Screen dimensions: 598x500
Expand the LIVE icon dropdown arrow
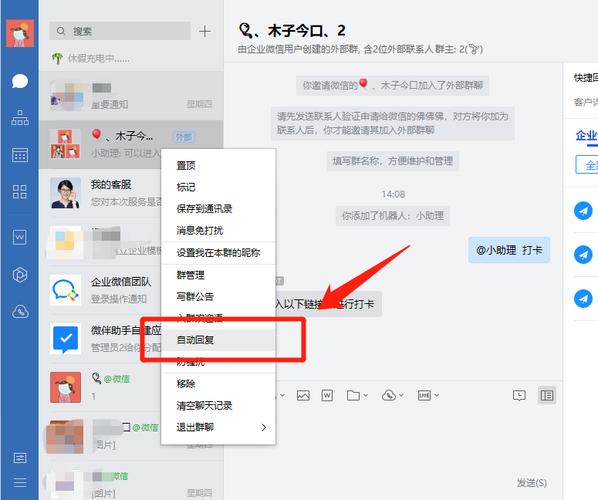437,395
